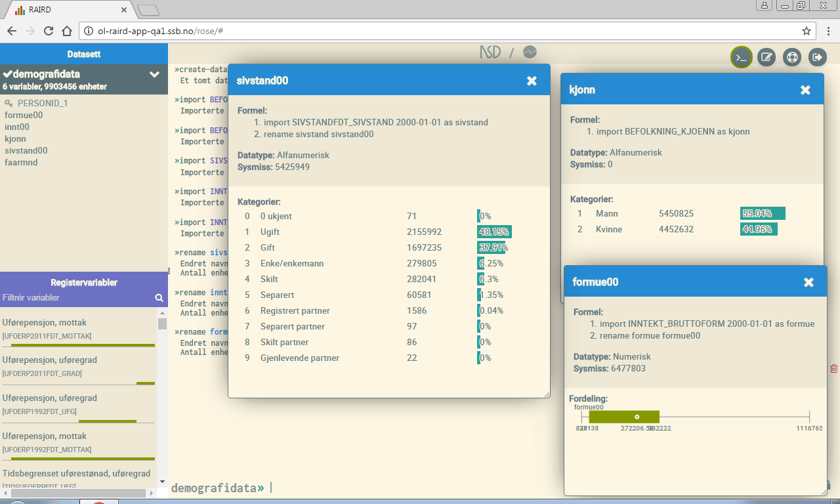The height and width of the screenshot is (504, 840).
Task: Collapse the demografidata dataset chevron
Action: tap(155, 74)
